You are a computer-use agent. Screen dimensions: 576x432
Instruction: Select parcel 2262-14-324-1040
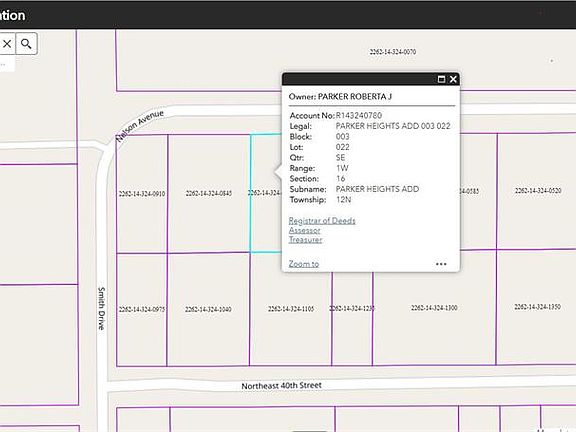pos(208,309)
